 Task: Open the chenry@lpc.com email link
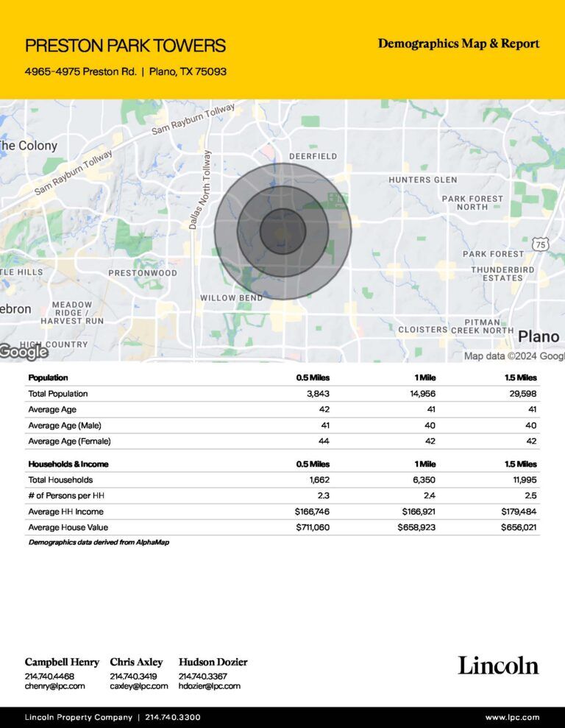54,686
